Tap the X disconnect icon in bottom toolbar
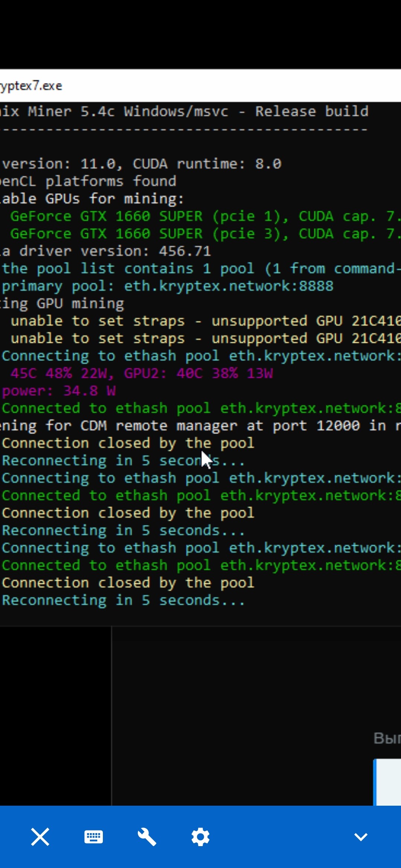This screenshot has width=401, height=868. [40, 837]
